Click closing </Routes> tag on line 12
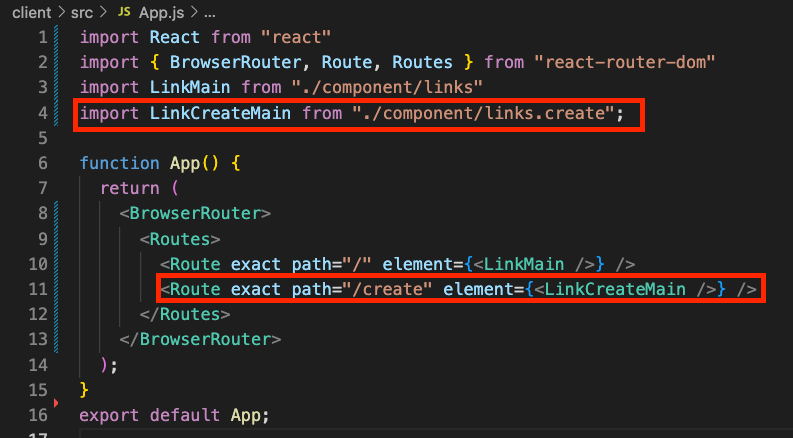 point(185,315)
